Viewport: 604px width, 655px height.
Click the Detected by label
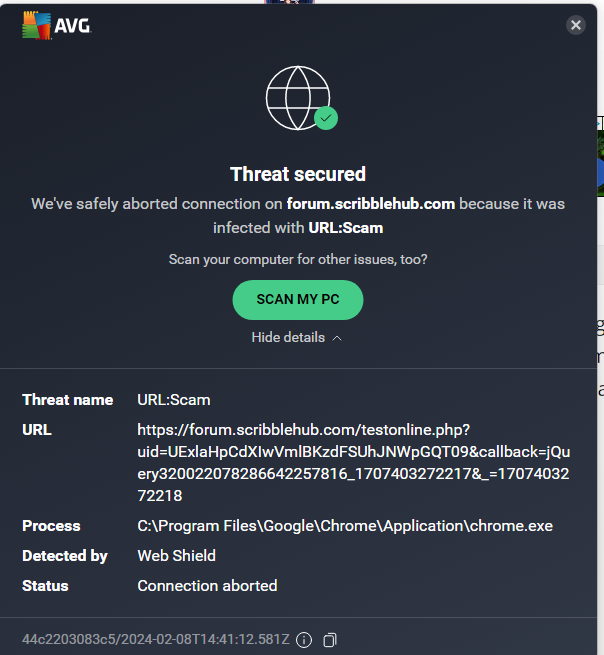click(65, 556)
